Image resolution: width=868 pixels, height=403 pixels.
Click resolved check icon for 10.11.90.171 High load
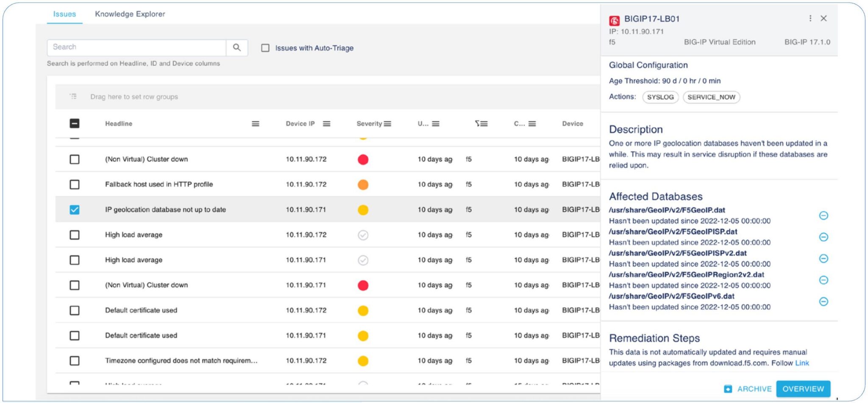point(363,260)
